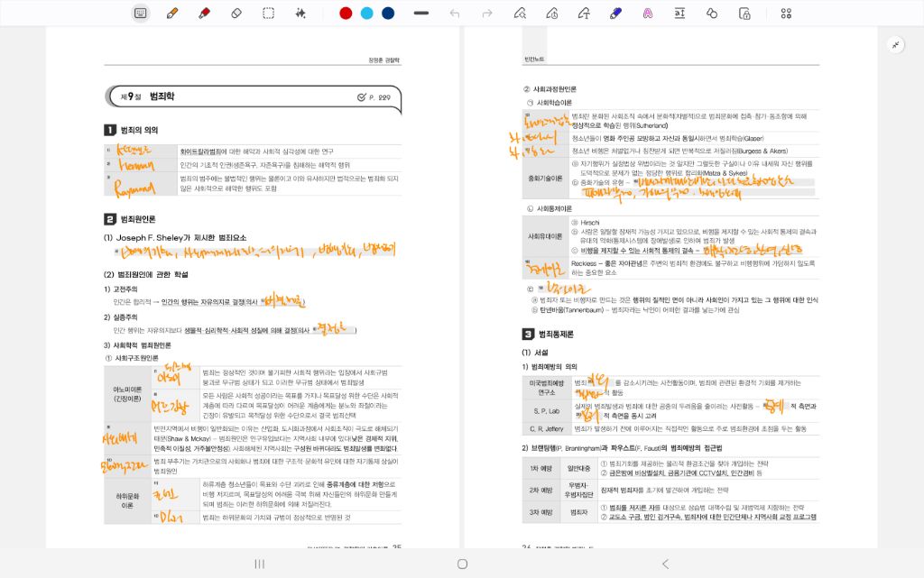The width and height of the screenshot is (924, 578).
Task: Undo the last stroke
Action: click(455, 13)
